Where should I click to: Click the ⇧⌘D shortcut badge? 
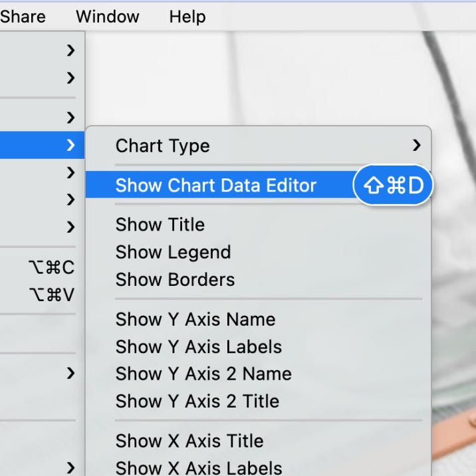394,185
